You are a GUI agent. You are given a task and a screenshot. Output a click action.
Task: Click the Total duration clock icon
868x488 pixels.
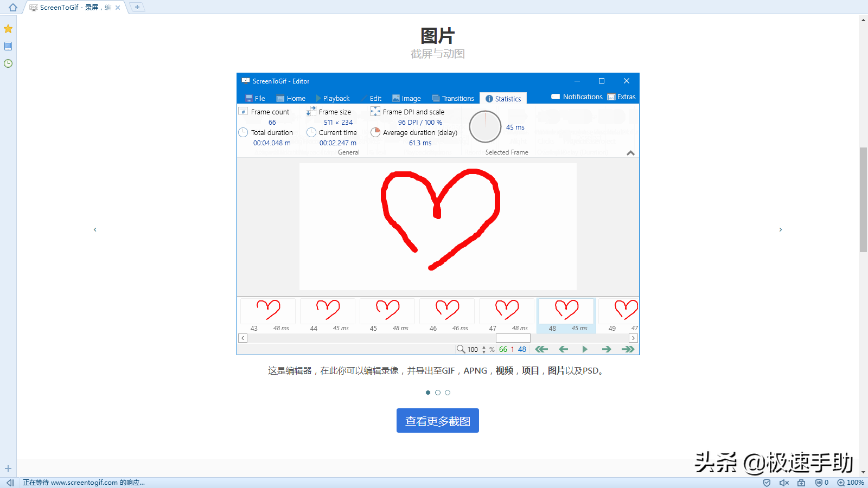(x=242, y=132)
